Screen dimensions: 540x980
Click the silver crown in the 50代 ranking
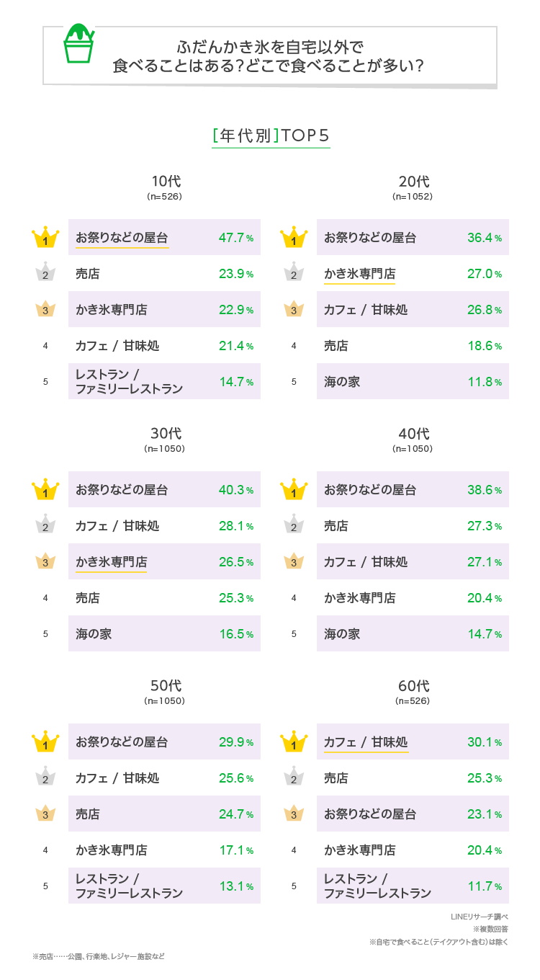coord(45,778)
